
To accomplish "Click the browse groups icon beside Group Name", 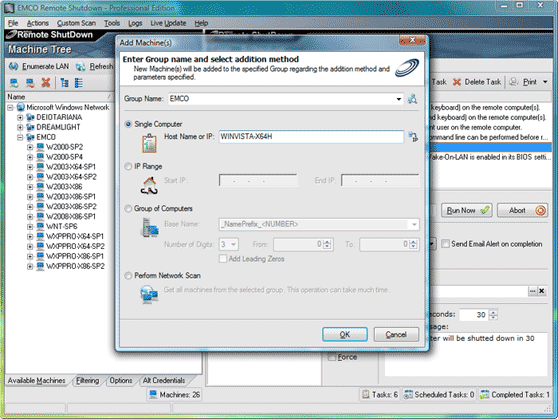I will (x=412, y=99).
